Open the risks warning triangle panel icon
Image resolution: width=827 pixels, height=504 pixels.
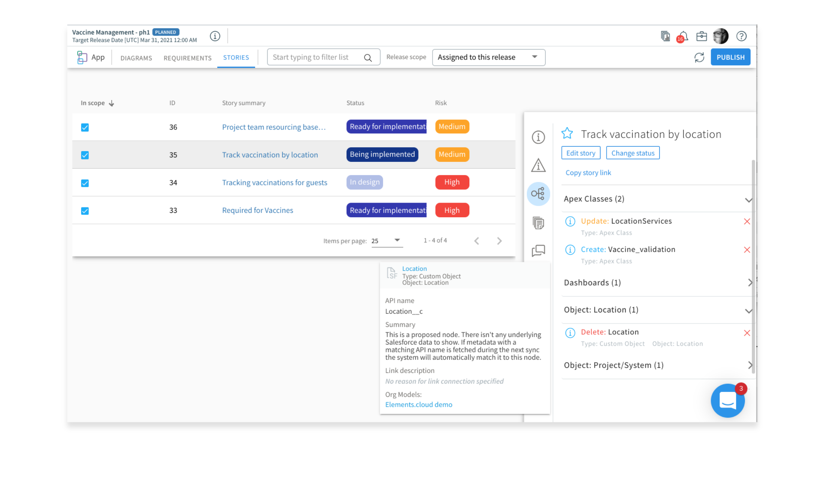[x=538, y=165]
